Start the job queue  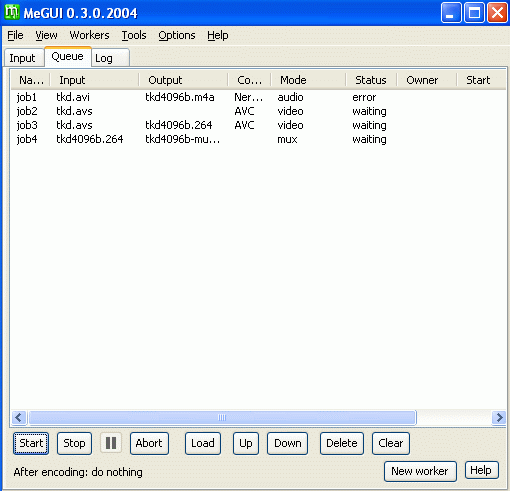click(31, 443)
